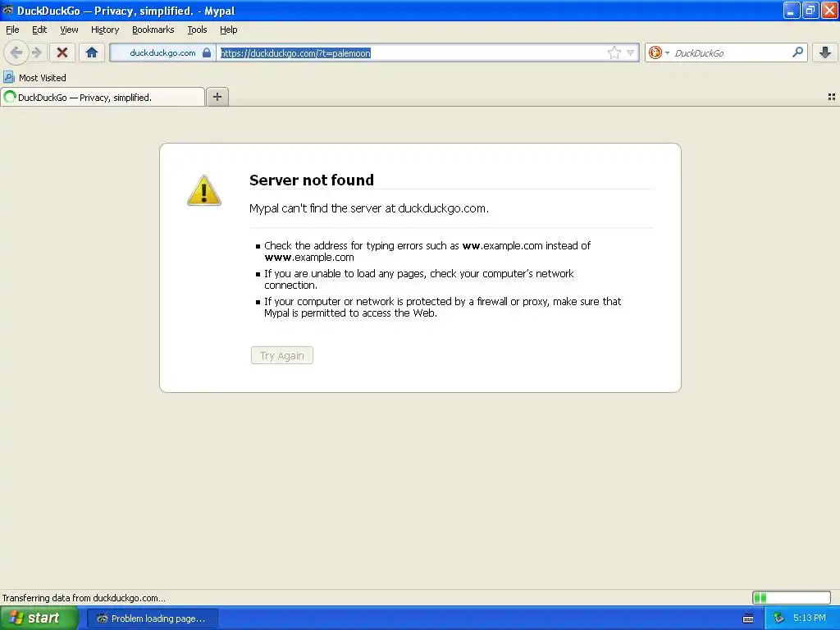This screenshot has height=630, width=840.
Task: Click the duckduckgo.com identity label
Action: click(x=162, y=52)
